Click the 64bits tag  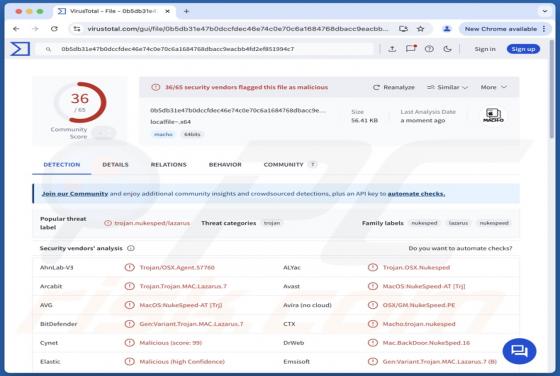click(192, 134)
